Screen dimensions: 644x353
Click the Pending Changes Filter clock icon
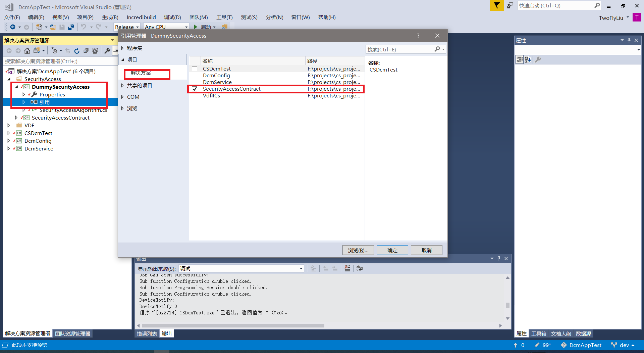(x=54, y=51)
